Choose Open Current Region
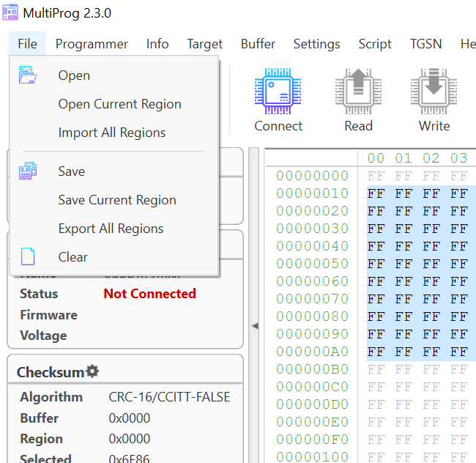476x463 pixels. point(114,104)
